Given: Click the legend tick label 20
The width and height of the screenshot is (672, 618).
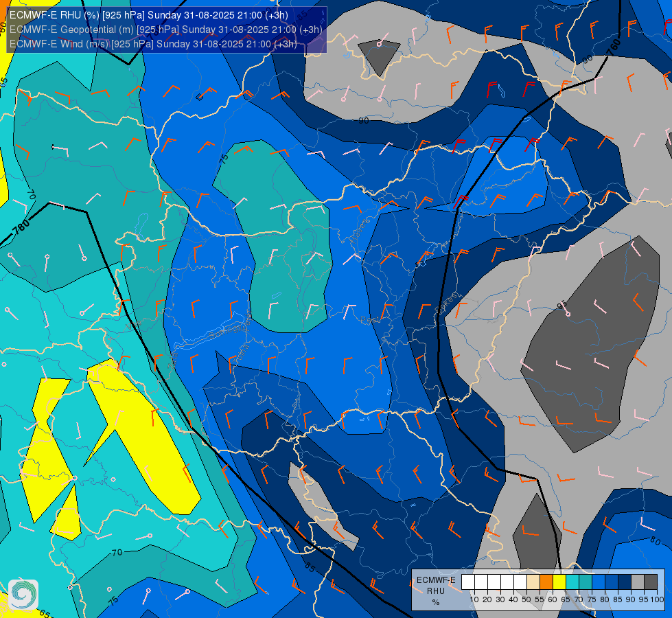Looking at the screenshot, I should (x=487, y=599).
